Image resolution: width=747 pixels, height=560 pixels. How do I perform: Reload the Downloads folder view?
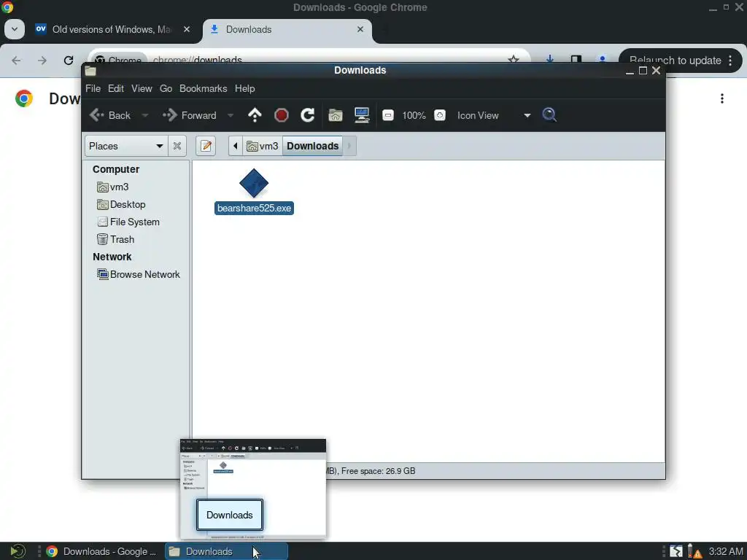[308, 115]
